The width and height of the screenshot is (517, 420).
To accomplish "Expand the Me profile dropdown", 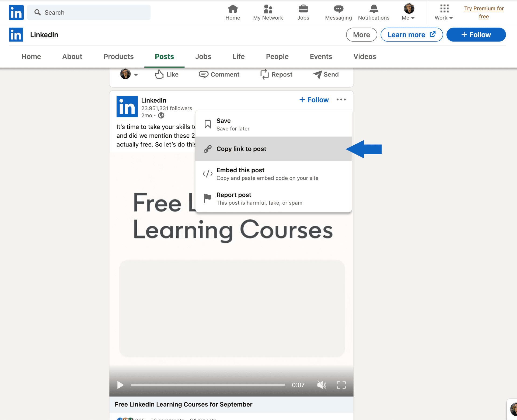I will [408, 12].
